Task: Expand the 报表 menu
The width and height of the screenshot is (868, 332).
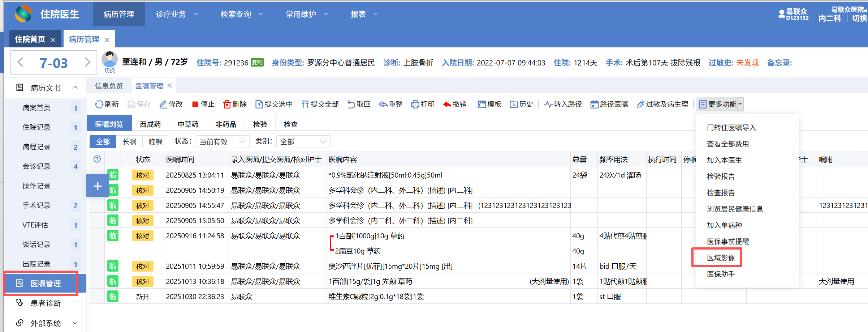Action: 364,14
